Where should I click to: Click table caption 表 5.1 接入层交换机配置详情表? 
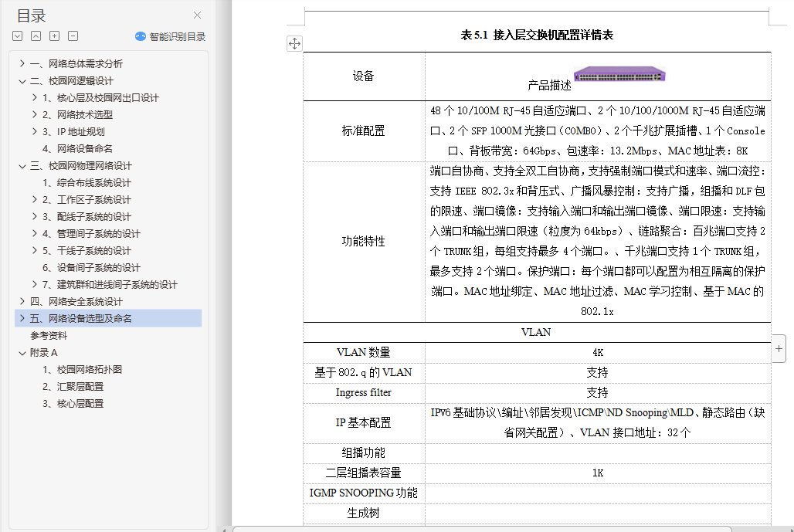point(537,35)
